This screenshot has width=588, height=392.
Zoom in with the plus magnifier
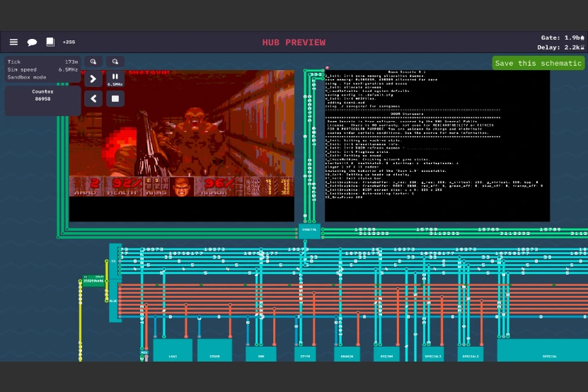tap(93, 62)
